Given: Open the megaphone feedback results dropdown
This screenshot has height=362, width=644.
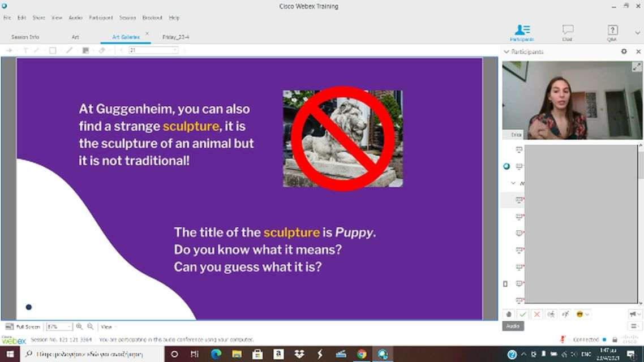Looking at the screenshot, I should click(x=635, y=314).
